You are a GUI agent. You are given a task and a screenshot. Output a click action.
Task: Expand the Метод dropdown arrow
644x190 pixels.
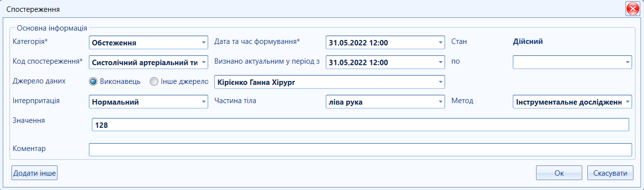pos(628,102)
